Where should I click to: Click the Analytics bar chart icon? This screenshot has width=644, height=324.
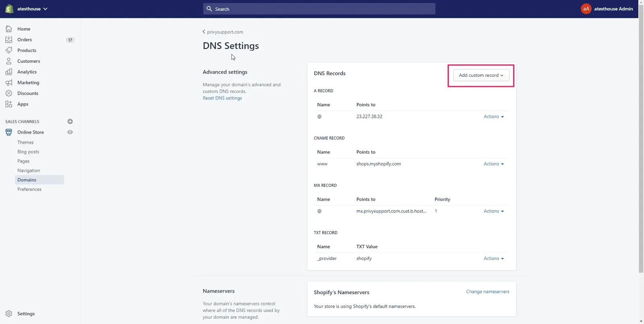coord(9,72)
